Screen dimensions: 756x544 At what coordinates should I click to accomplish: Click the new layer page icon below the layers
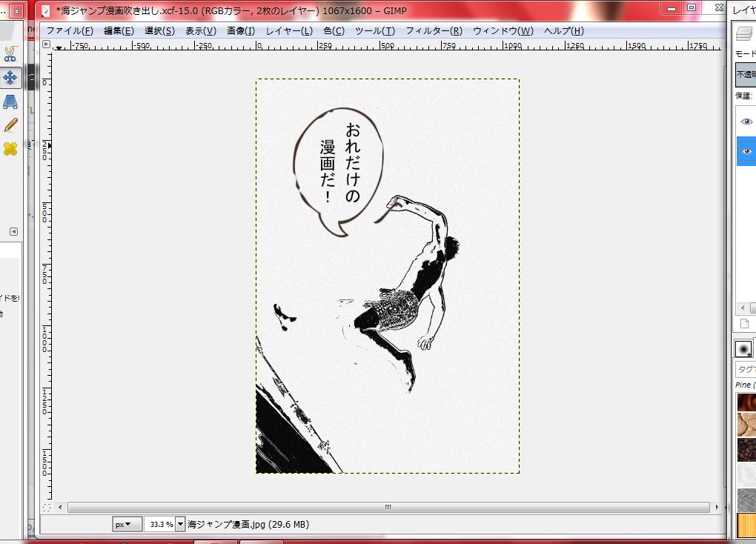(x=744, y=323)
